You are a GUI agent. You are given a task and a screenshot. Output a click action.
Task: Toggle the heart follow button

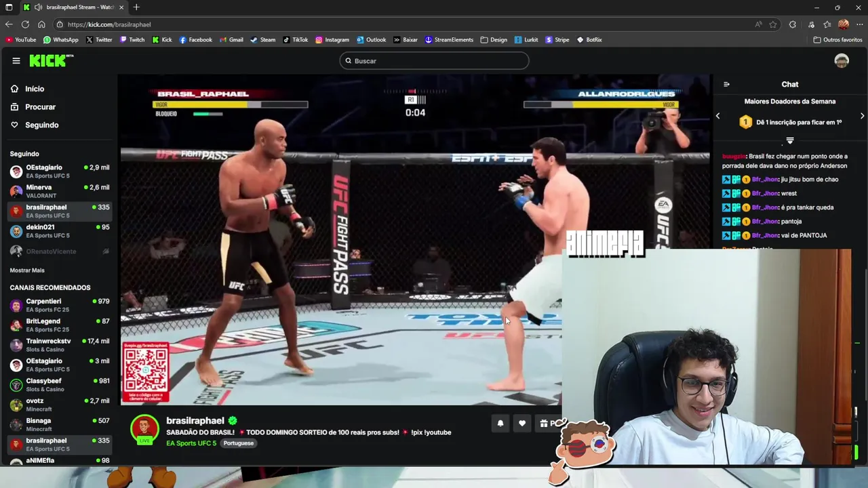point(522,423)
